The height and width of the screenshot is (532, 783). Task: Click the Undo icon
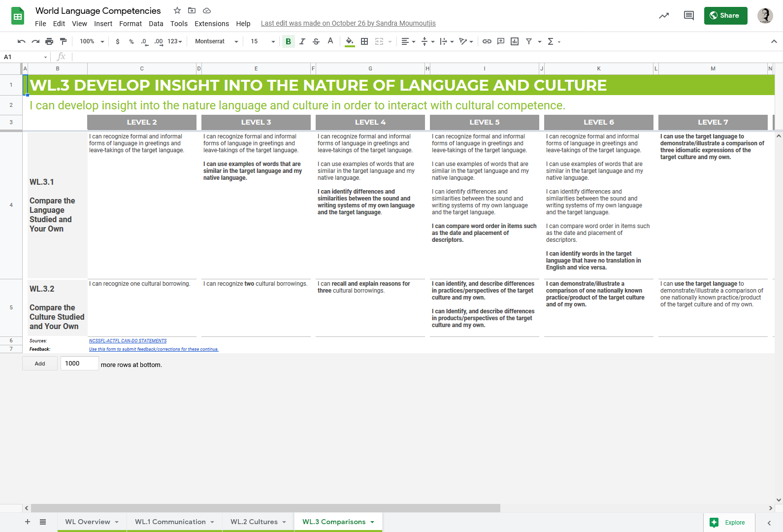pos(21,41)
